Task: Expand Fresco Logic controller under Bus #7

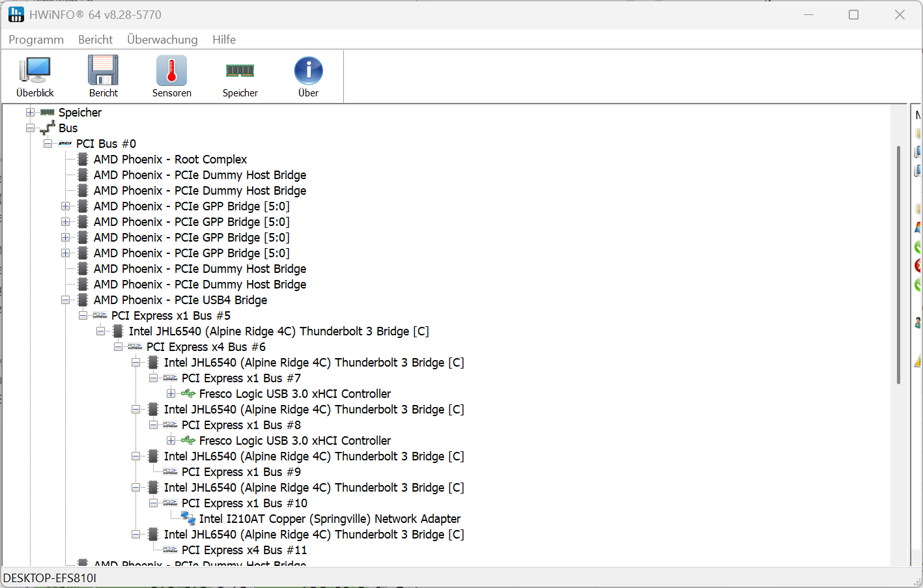Action: tap(171, 393)
